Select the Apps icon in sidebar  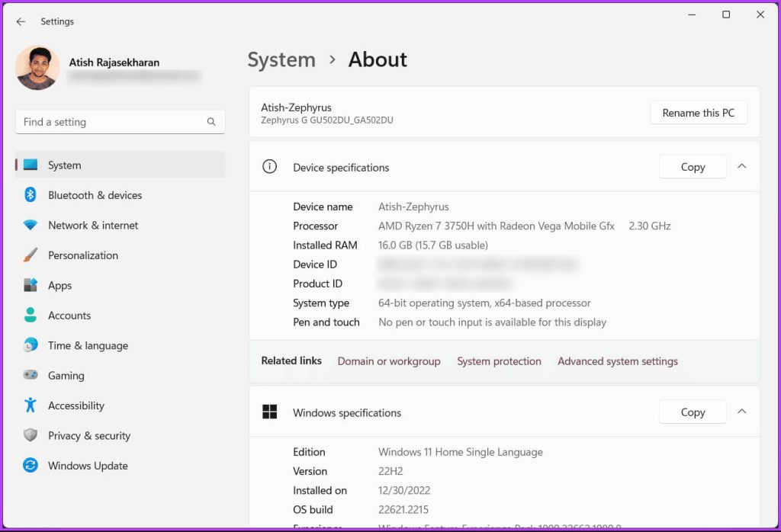click(x=31, y=285)
